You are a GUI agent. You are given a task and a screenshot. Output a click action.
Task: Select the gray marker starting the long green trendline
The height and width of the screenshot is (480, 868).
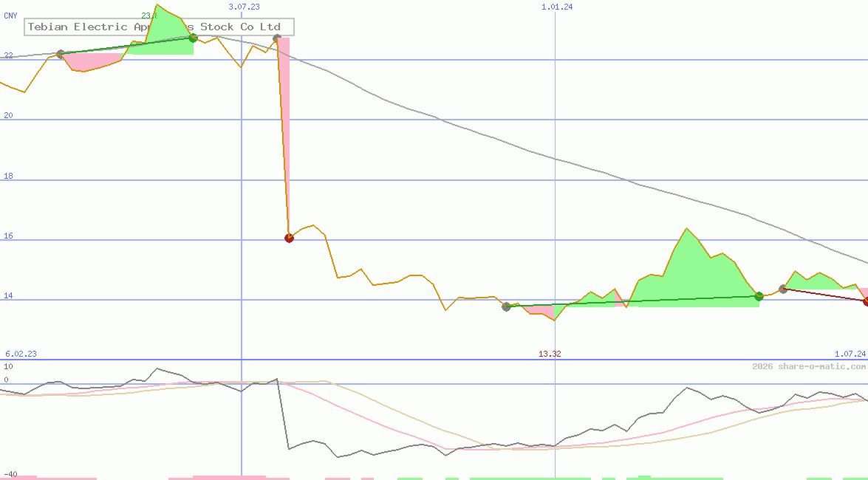[506, 306]
